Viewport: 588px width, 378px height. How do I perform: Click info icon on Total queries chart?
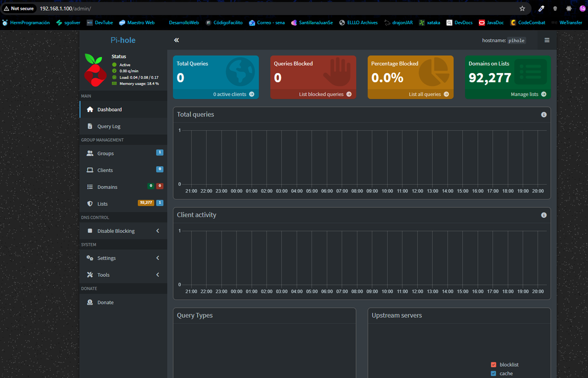tap(544, 115)
